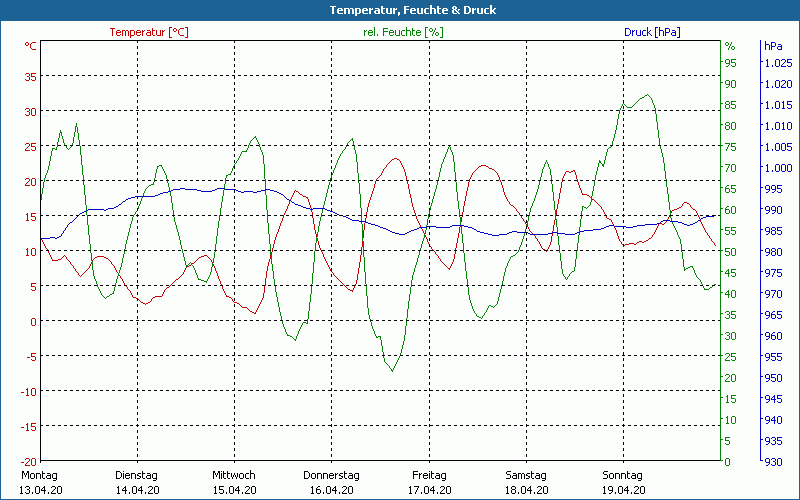The height and width of the screenshot is (500, 800).
Task: Click the '-20' tick on the temperature axis
Action: click(x=28, y=461)
